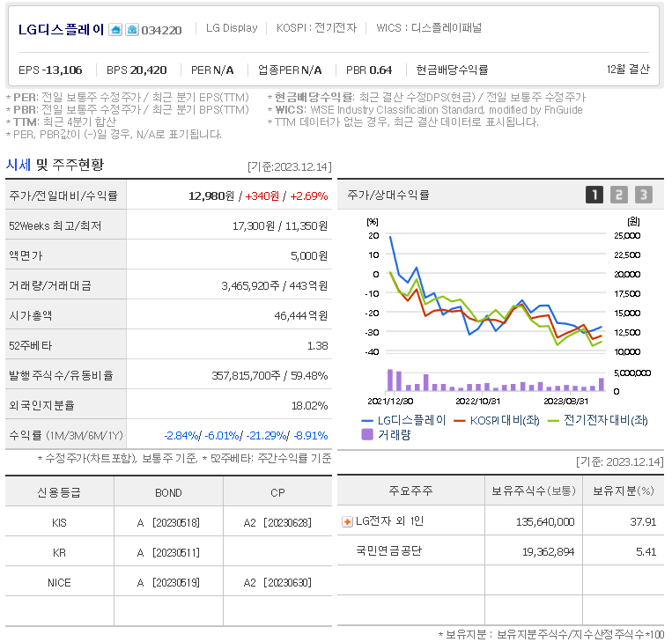Click the 전기전자대비(좌) legend entry

598,420
